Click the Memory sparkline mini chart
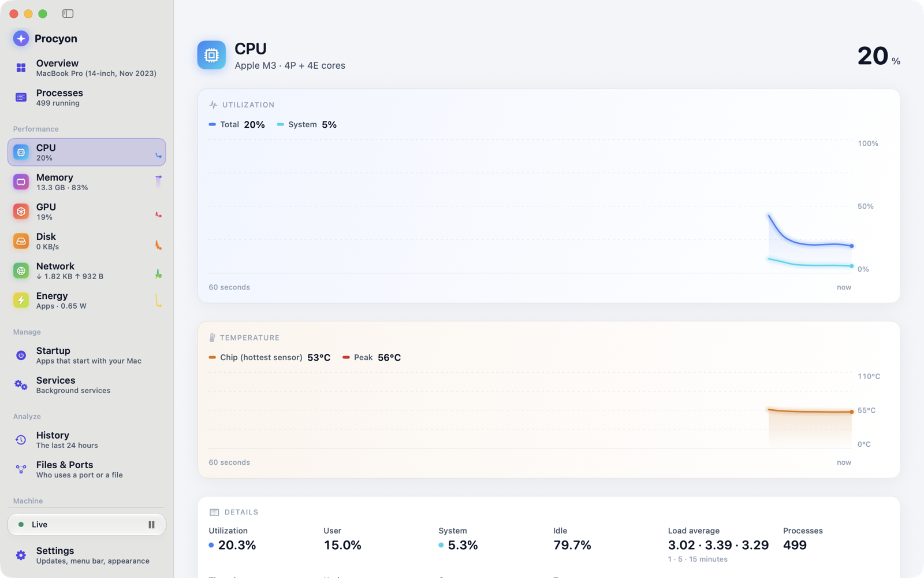 tap(158, 181)
